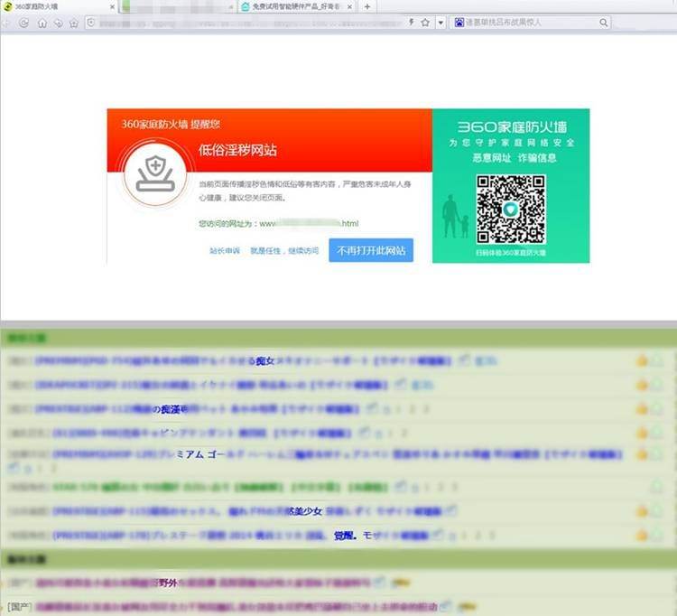Close the 免费试用智能硬件产品 tab
Image resolution: width=677 pixels, height=616 pixels.
(349, 7)
